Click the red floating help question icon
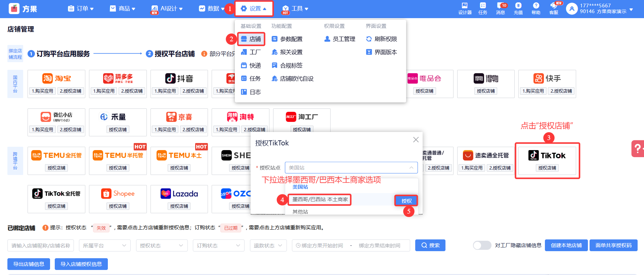This screenshot has height=275, width=644. (x=637, y=148)
